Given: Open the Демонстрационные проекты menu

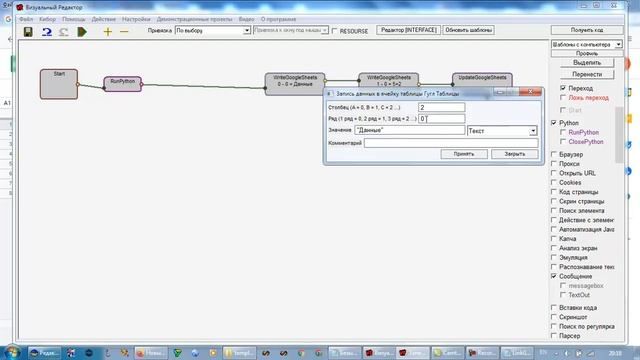Looking at the screenshot, I should tap(194, 19).
